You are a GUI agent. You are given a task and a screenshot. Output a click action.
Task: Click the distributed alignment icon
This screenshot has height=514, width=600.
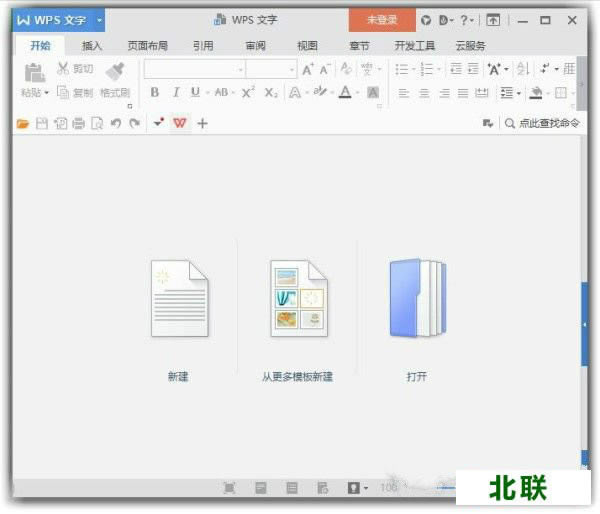click(x=481, y=93)
